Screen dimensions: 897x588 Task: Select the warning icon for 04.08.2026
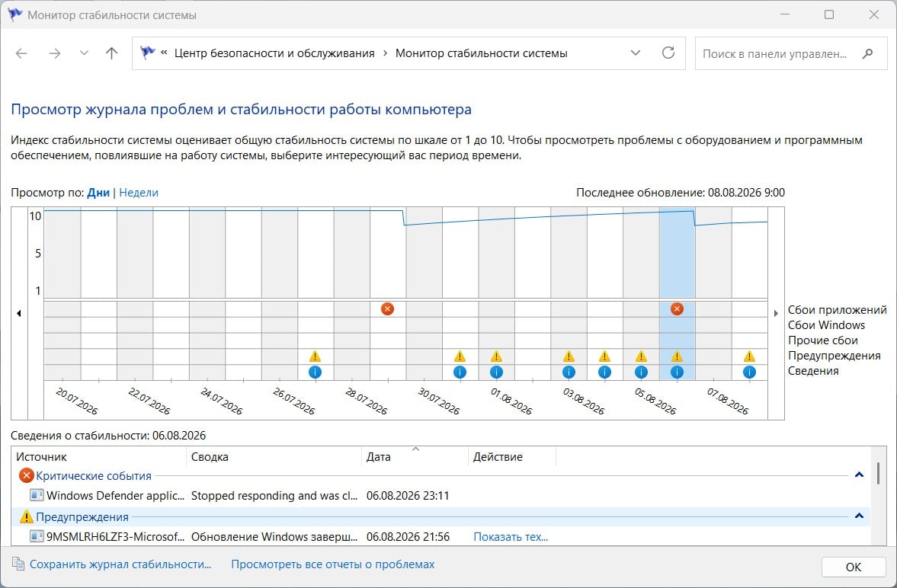(604, 356)
